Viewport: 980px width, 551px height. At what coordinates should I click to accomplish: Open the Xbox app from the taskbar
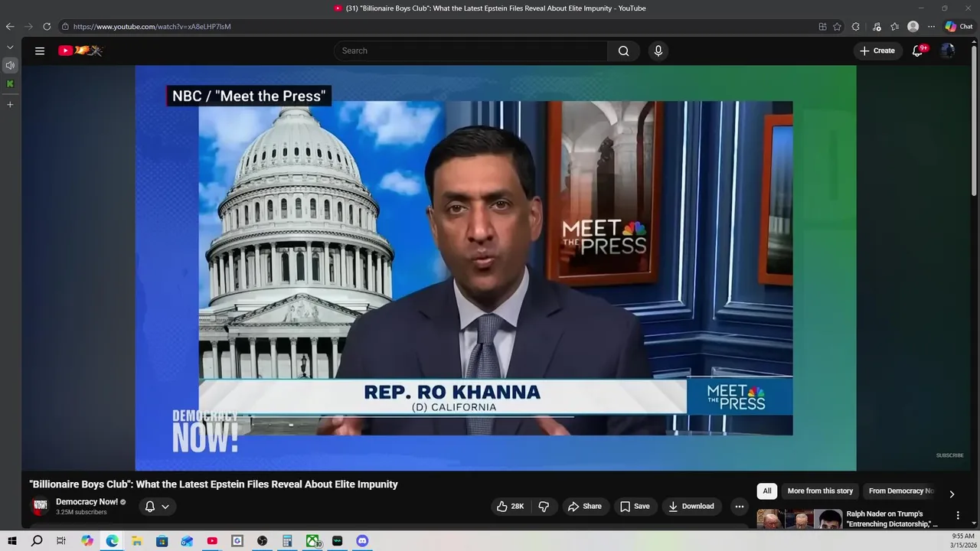coord(312,541)
